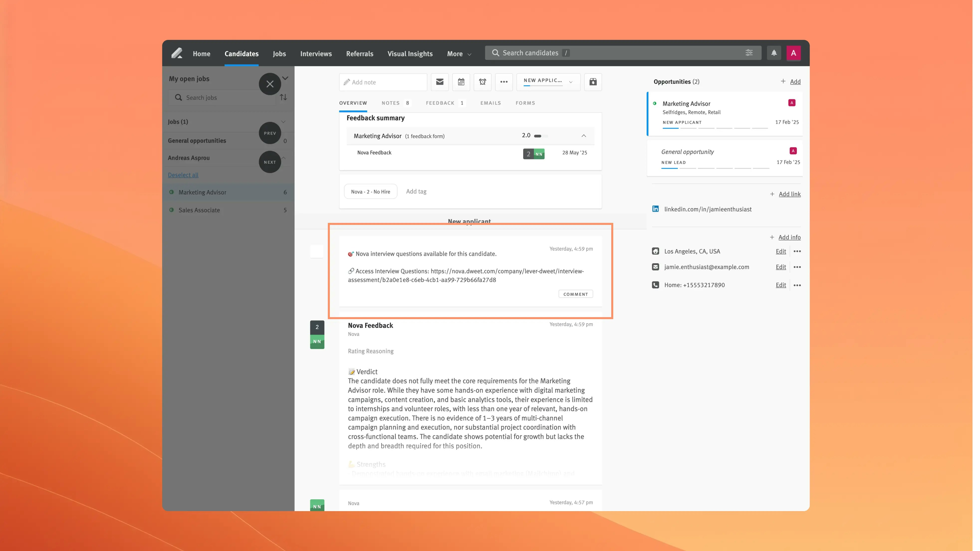
Task: Select the Marketing Advisor job in sidebar
Action: pyautogui.click(x=203, y=192)
